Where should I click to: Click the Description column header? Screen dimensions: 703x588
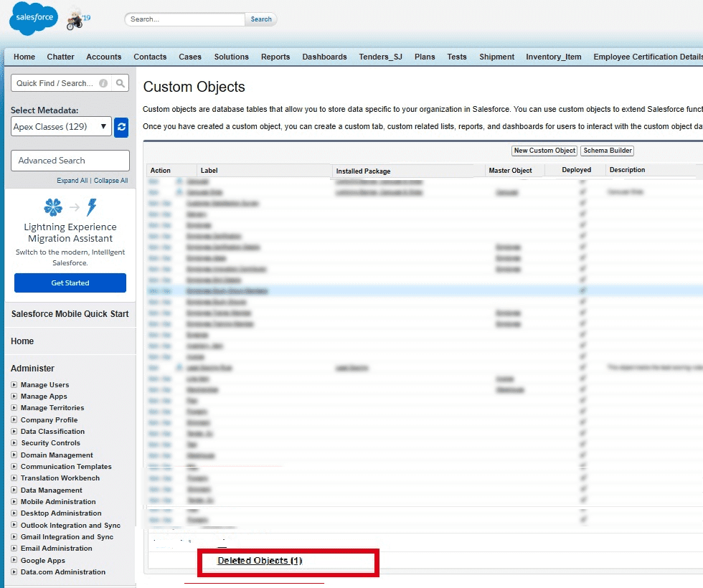point(627,170)
